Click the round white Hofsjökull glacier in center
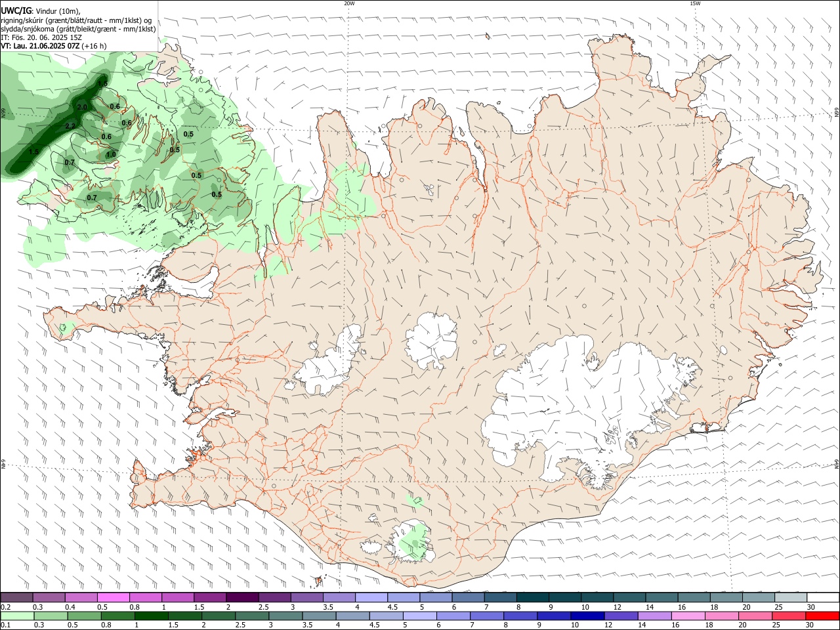The width and height of the screenshot is (840, 630). [x=431, y=340]
